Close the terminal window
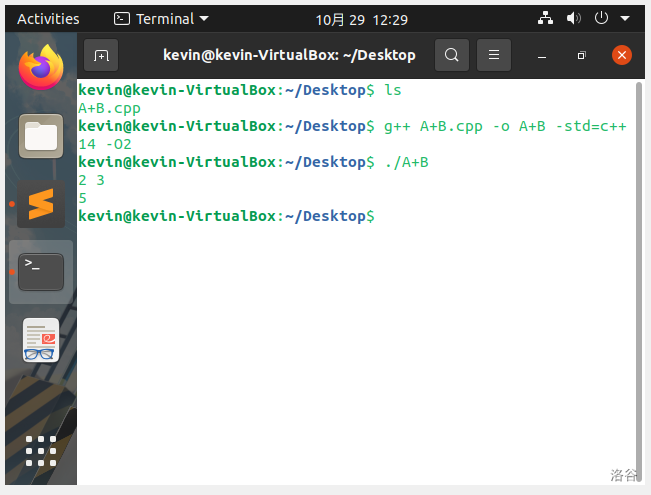Viewport: 651px width, 495px height. (x=621, y=56)
